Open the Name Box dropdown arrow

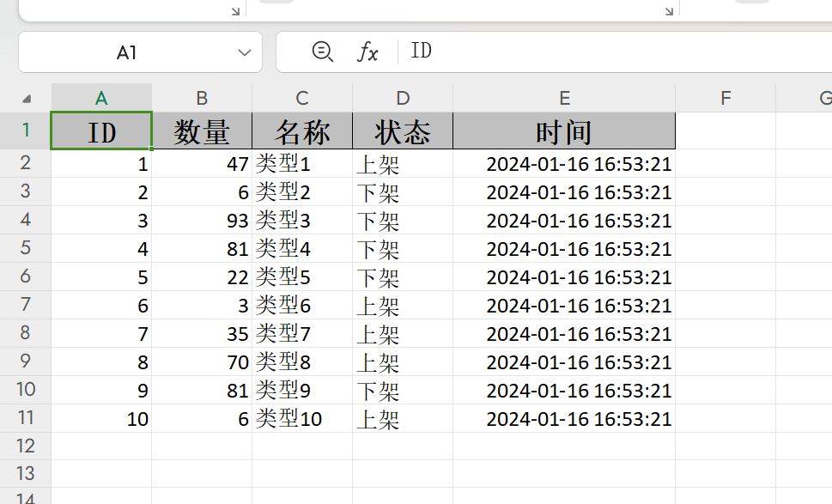[244, 52]
